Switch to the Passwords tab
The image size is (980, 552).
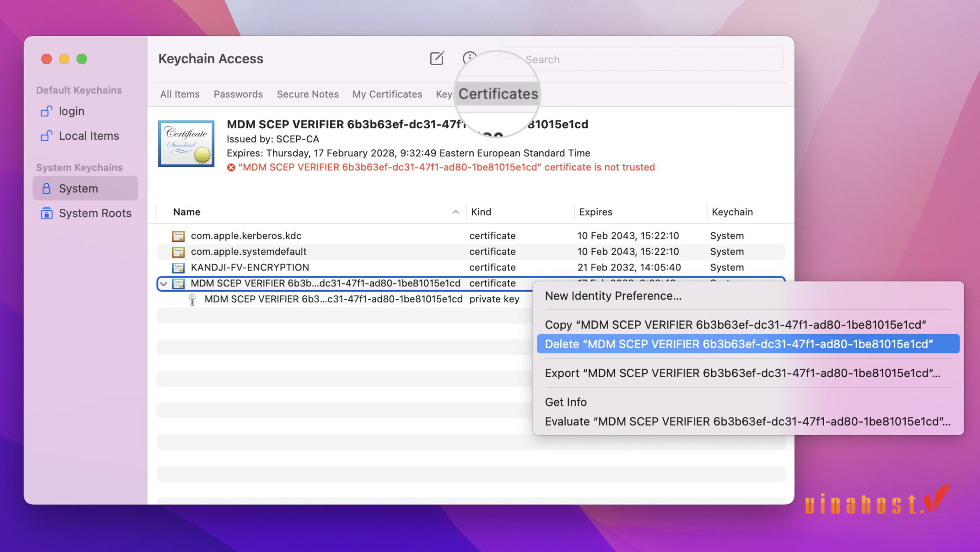coord(238,94)
